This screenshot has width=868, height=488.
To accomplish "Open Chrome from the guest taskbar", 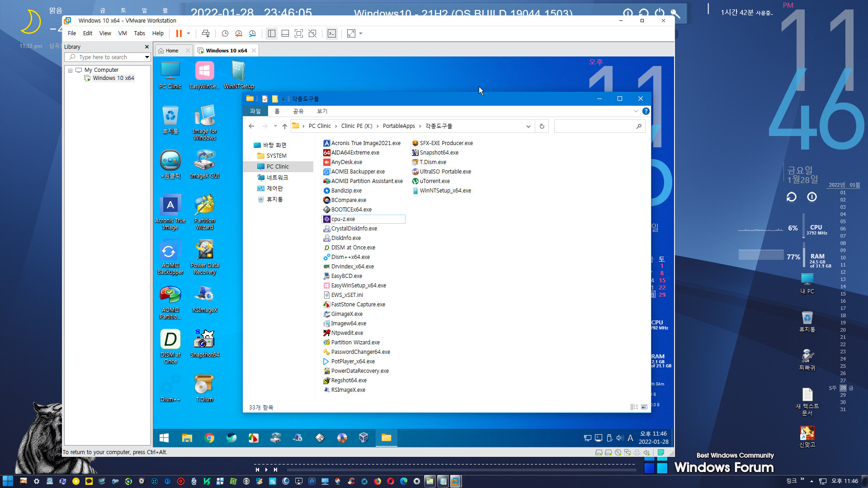I will click(209, 438).
